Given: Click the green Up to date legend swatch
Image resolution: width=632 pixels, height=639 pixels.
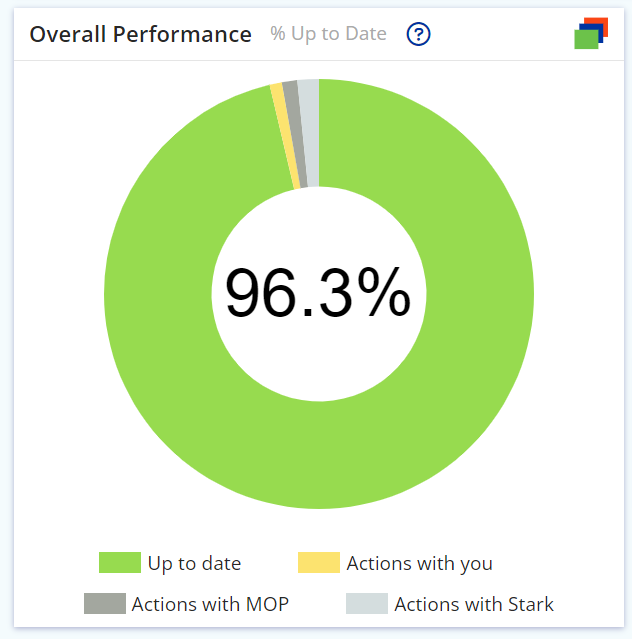Looking at the screenshot, I should coord(119,563).
